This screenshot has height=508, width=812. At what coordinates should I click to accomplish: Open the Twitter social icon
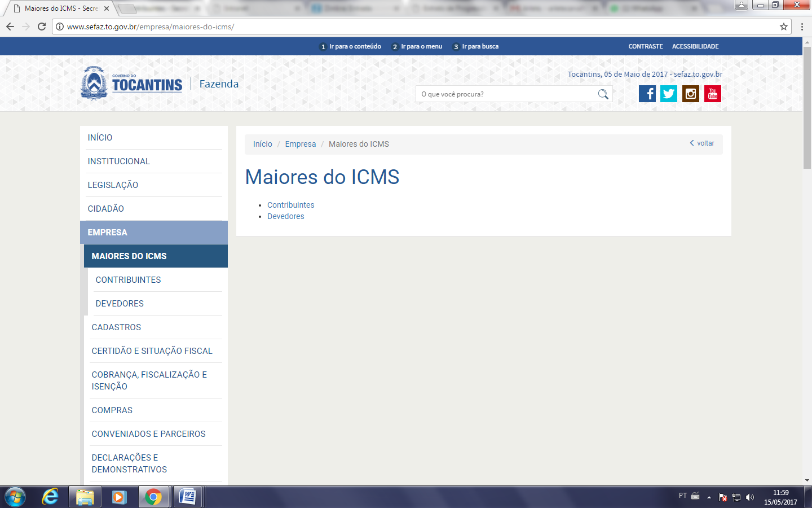(x=669, y=94)
